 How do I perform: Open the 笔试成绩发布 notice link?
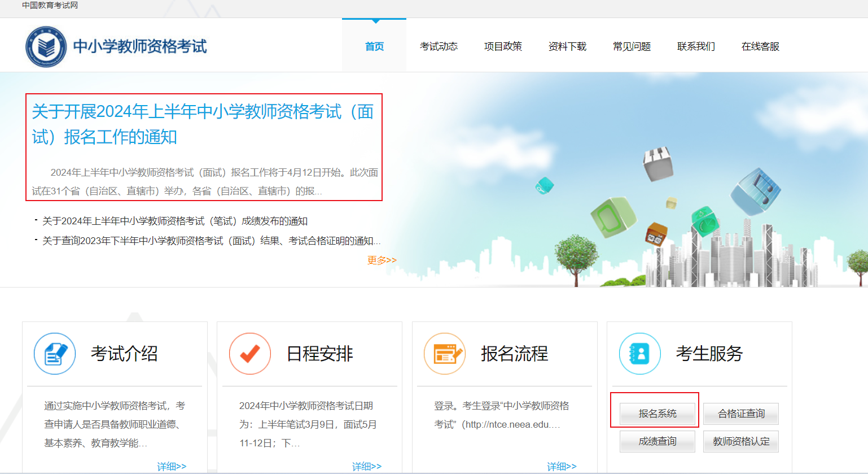click(175, 221)
